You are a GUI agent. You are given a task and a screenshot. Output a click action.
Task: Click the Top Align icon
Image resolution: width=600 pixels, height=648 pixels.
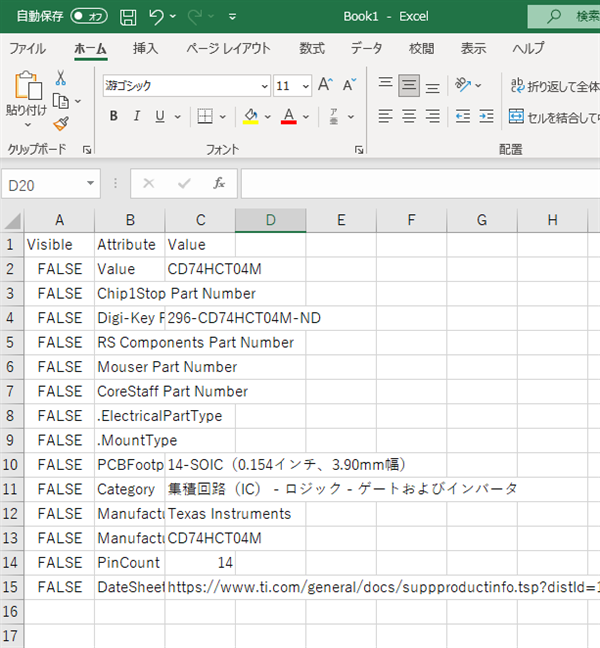pyautogui.click(x=385, y=84)
